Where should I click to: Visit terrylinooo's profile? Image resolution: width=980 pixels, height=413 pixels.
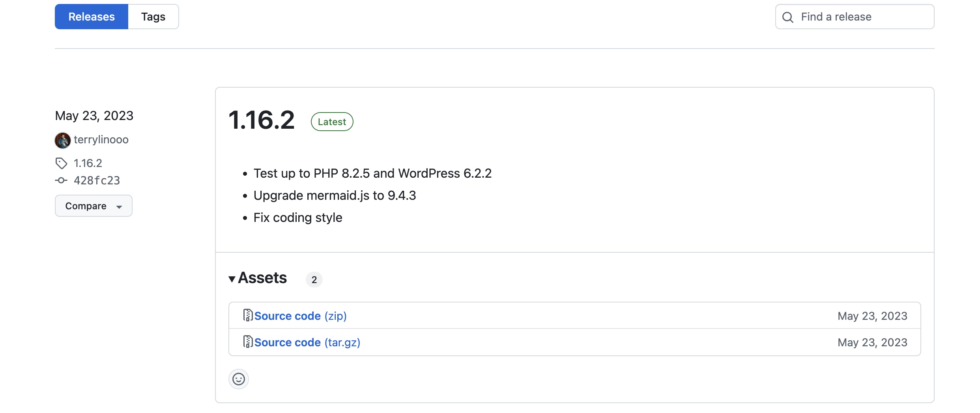coord(101,140)
